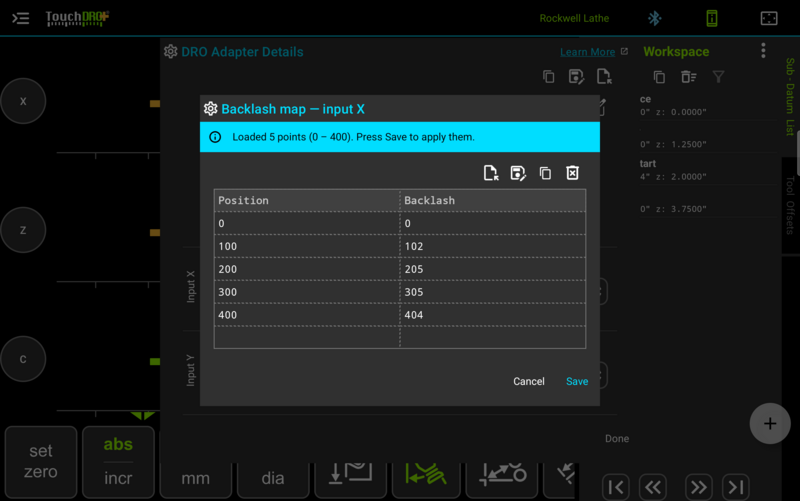Edit position cell 200
Image resolution: width=800 pixels, height=501 pixels.
[307, 269]
